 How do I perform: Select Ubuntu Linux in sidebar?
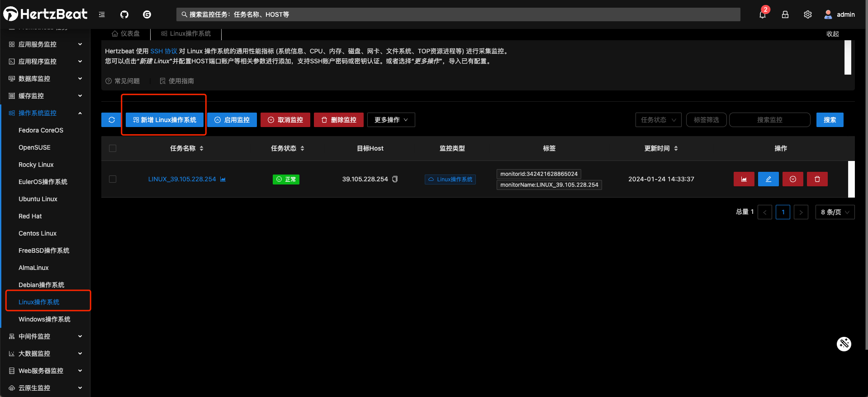click(x=38, y=199)
